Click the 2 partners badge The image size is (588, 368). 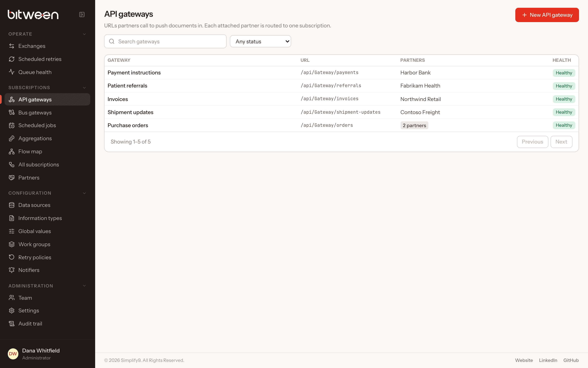pyautogui.click(x=414, y=125)
